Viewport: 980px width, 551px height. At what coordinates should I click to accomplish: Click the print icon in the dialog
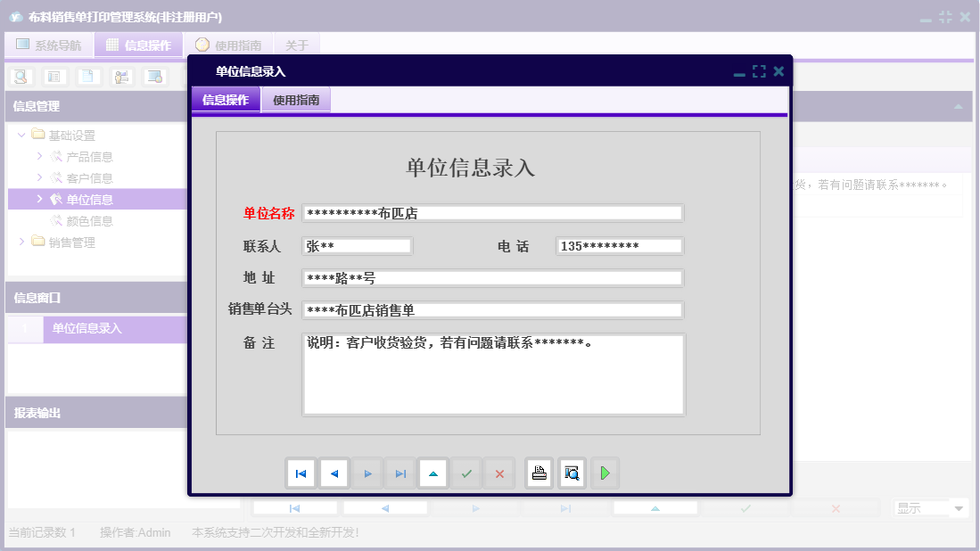pos(539,473)
